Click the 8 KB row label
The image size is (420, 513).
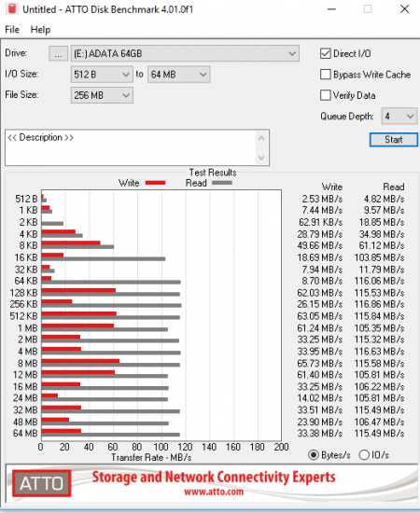[x=29, y=245]
